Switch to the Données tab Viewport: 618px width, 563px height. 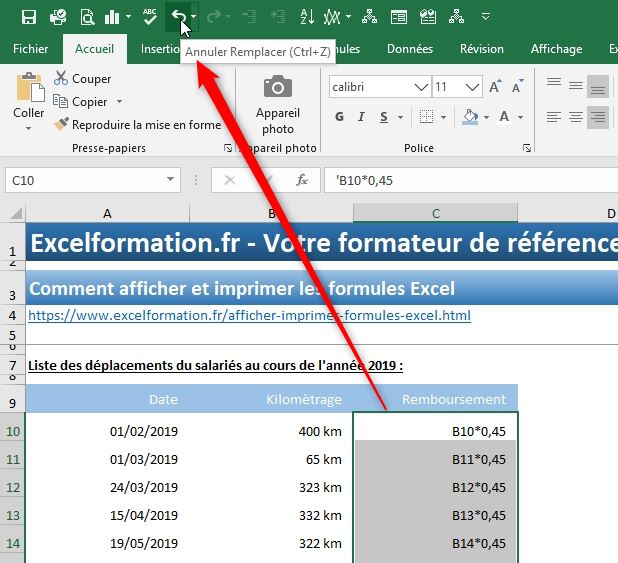pyautogui.click(x=409, y=49)
